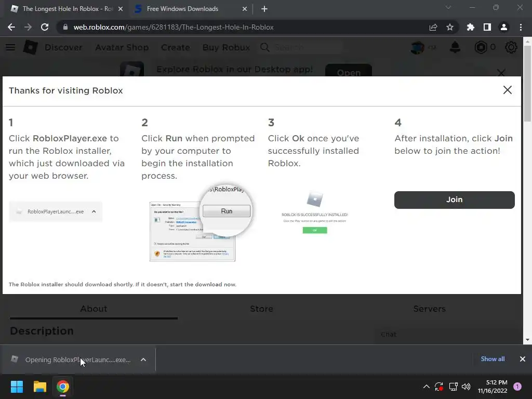Click the sync update tray icon
The image size is (532, 399).
click(x=438, y=387)
